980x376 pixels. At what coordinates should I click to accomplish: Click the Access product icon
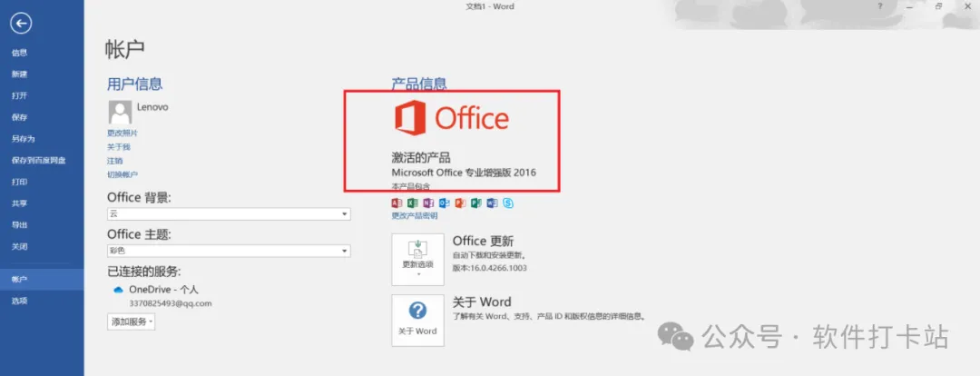[x=397, y=203]
